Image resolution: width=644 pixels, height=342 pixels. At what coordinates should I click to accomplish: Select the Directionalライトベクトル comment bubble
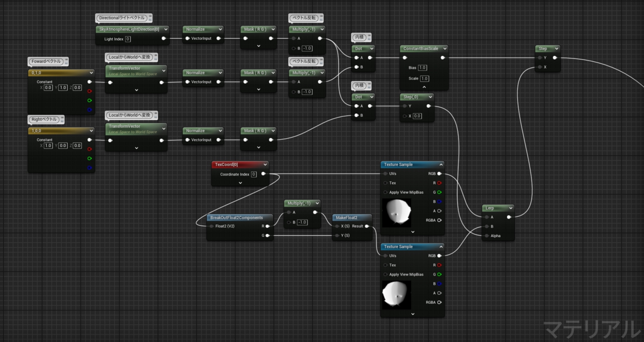click(124, 18)
